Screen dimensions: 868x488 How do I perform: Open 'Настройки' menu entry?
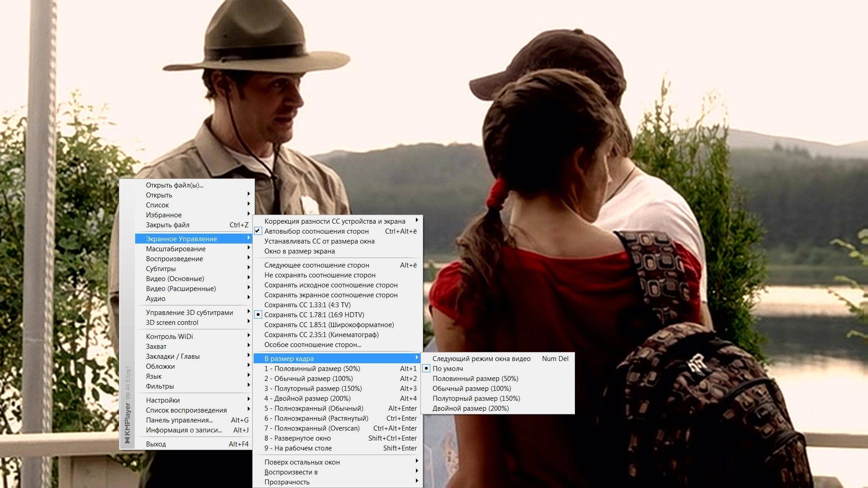(193, 400)
